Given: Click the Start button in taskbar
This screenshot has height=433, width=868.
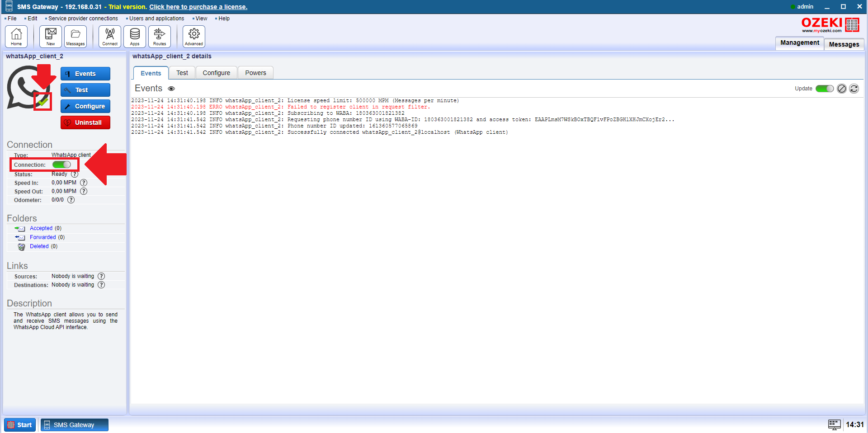Looking at the screenshot, I should click(20, 425).
